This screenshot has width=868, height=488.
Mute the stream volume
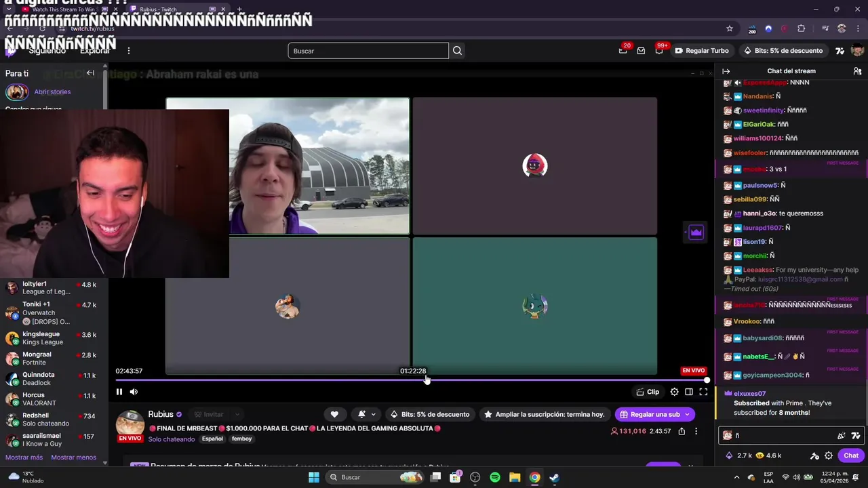coord(134,392)
